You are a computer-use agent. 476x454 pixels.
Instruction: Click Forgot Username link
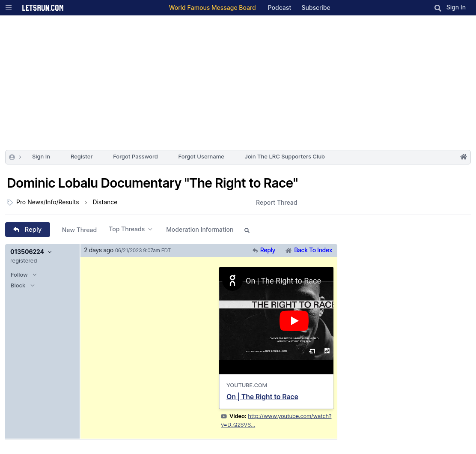pyautogui.click(x=201, y=157)
